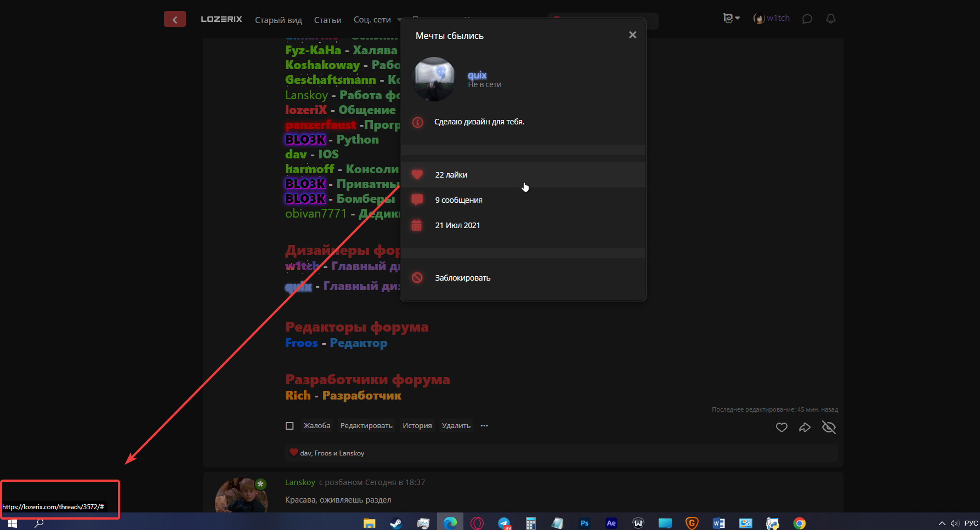Viewport: 980px width, 530px height.
Task: Open the w1tch account menu
Action: (x=772, y=18)
